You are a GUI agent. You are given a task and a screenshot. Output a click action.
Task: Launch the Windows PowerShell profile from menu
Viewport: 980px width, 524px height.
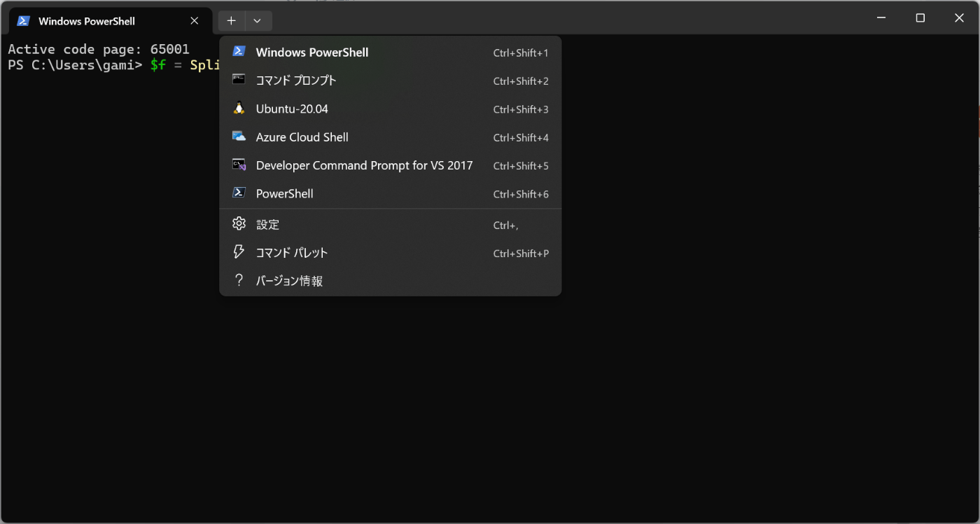pos(391,53)
